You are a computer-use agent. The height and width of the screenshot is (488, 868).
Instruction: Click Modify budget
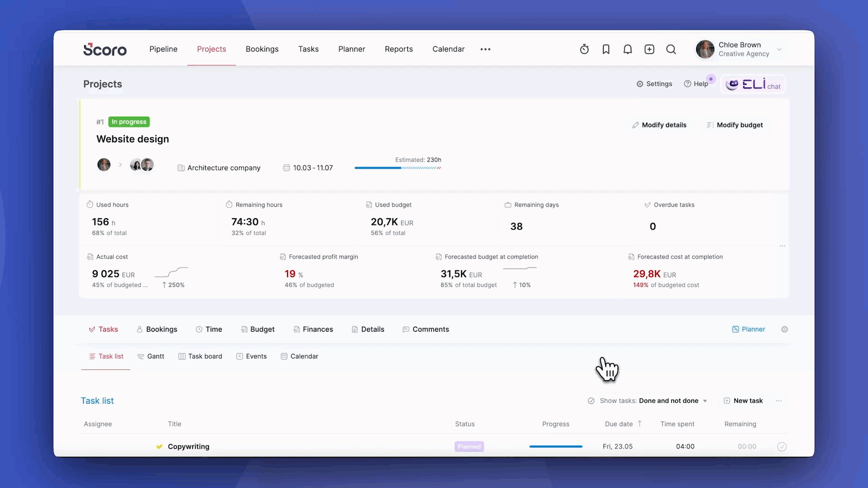(735, 125)
